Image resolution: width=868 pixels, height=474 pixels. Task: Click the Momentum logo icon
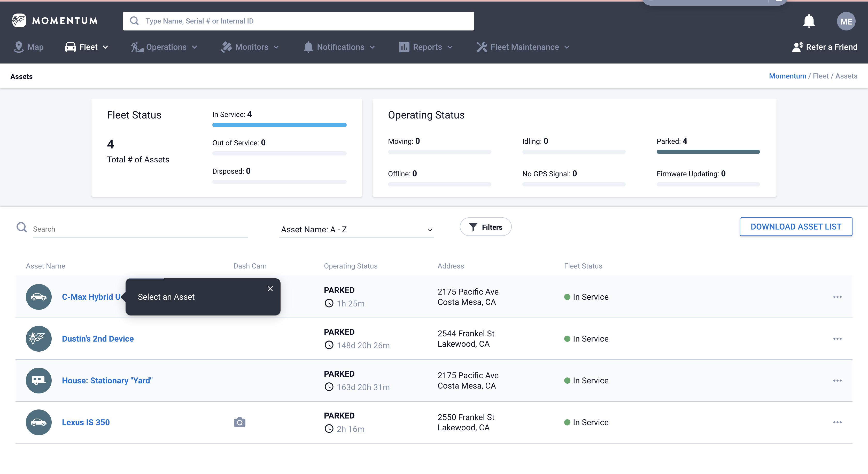tap(19, 21)
